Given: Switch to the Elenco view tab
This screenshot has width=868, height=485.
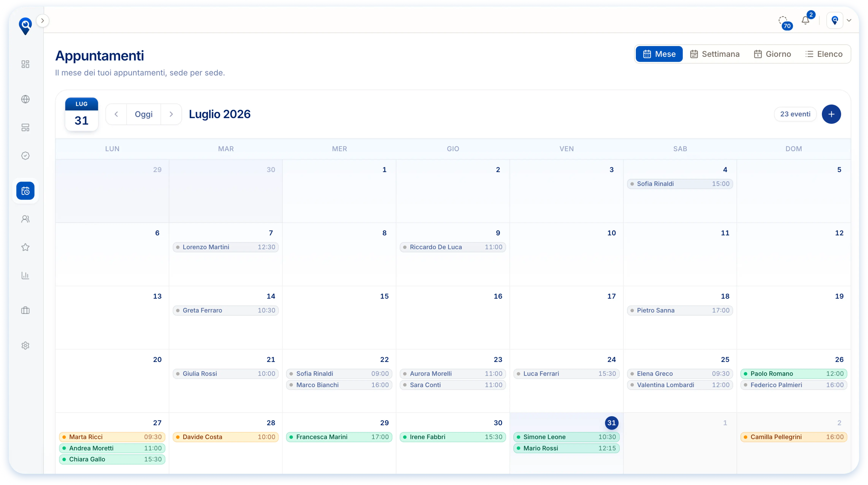Looking at the screenshot, I should (x=824, y=54).
